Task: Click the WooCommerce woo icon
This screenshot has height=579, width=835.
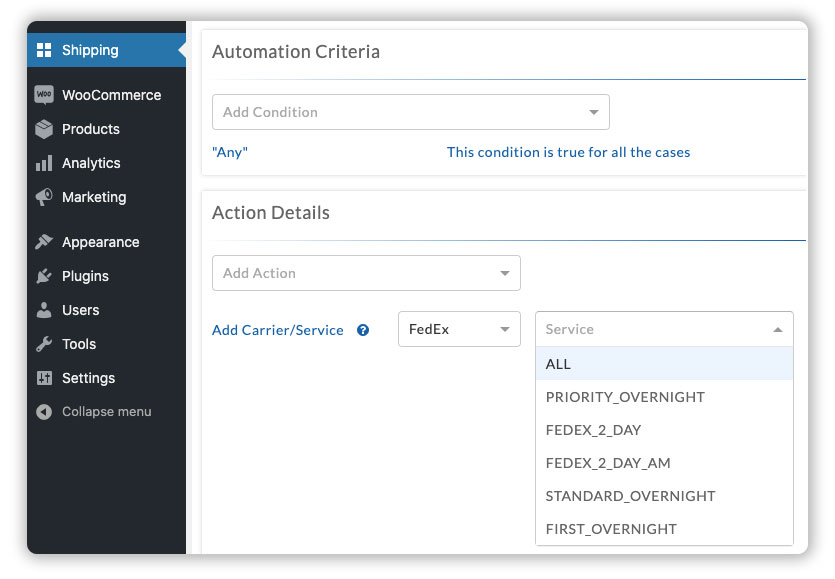Action: [x=44, y=95]
